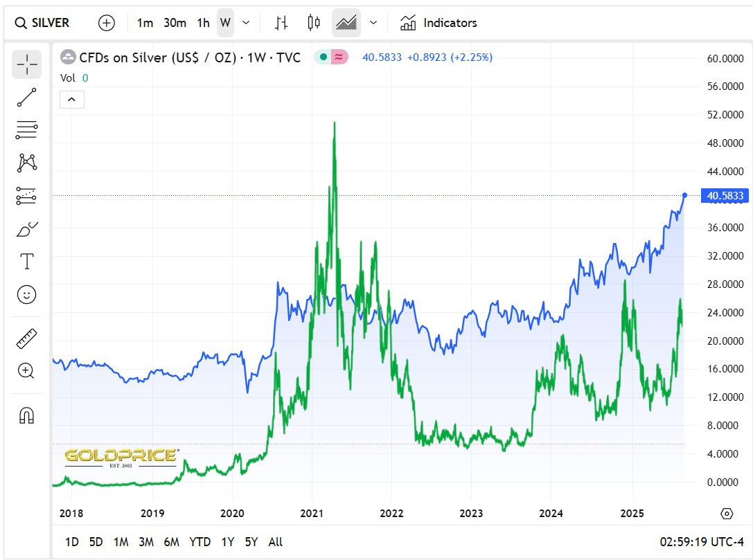
Task: Click the +0.8923 (+2.25%) change value
Action: [x=450, y=57]
